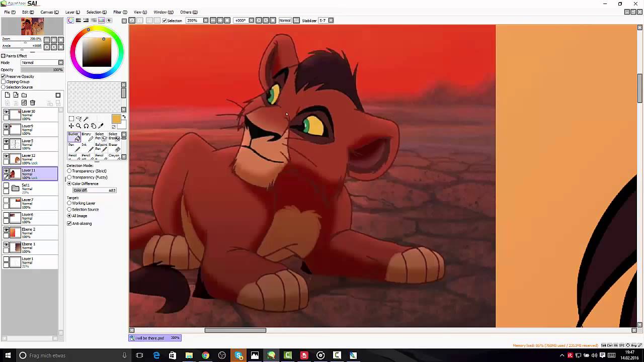Show the RGB slider panel
The width and height of the screenshot is (644, 362).
78,21
